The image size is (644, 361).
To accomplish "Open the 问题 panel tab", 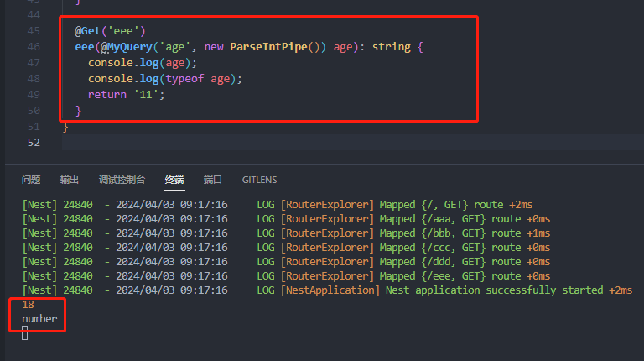I will click(31, 180).
